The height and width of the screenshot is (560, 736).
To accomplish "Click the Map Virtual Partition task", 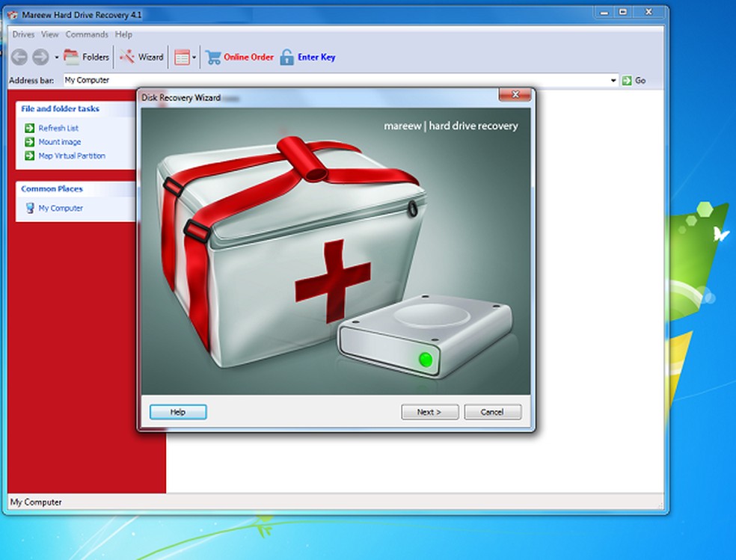I will click(72, 156).
